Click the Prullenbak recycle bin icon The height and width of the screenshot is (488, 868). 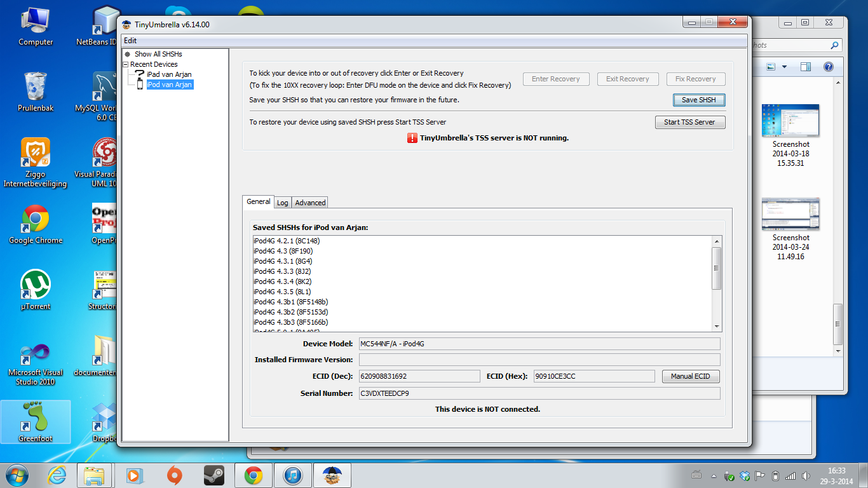[x=36, y=91]
